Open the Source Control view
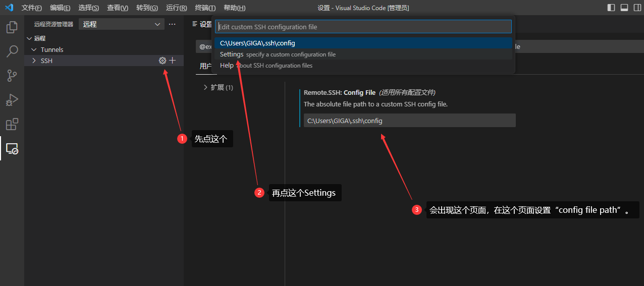This screenshot has width=644, height=286. (12, 76)
